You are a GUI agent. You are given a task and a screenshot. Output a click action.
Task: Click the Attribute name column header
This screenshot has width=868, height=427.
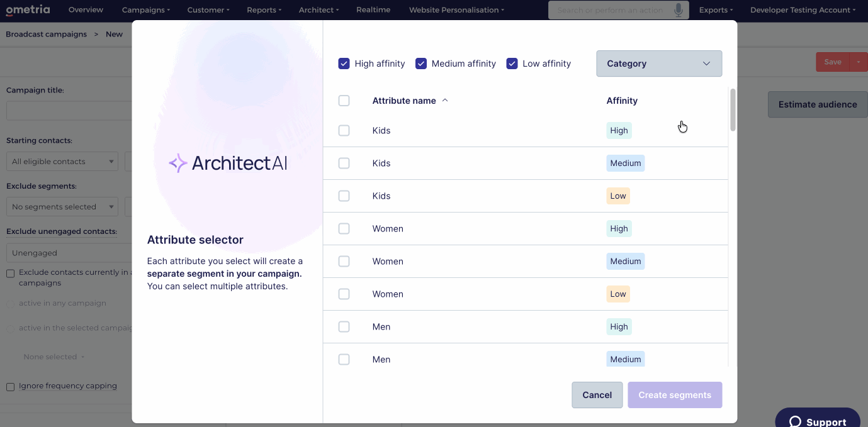click(404, 101)
